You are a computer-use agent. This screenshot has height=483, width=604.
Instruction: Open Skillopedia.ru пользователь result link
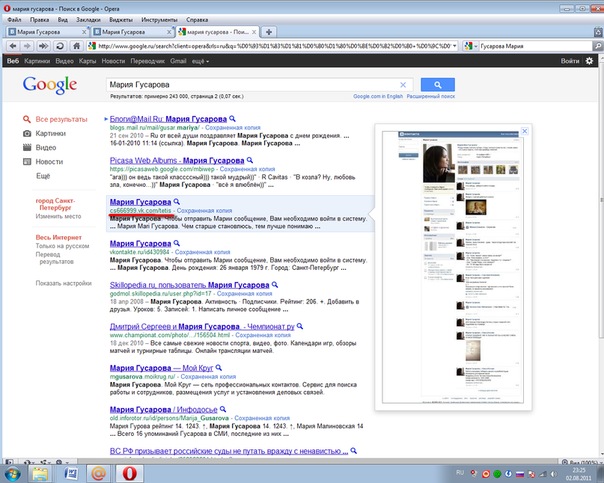click(190, 285)
